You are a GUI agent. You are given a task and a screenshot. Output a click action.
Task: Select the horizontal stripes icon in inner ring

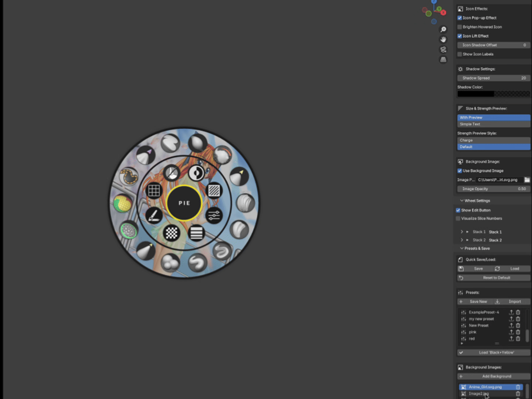click(196, 233)
